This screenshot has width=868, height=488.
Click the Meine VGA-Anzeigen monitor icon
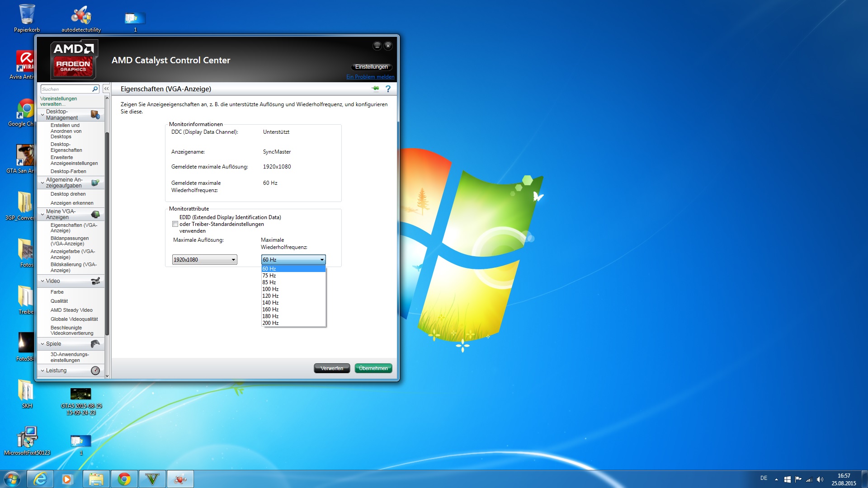click(x=95, y=214)
